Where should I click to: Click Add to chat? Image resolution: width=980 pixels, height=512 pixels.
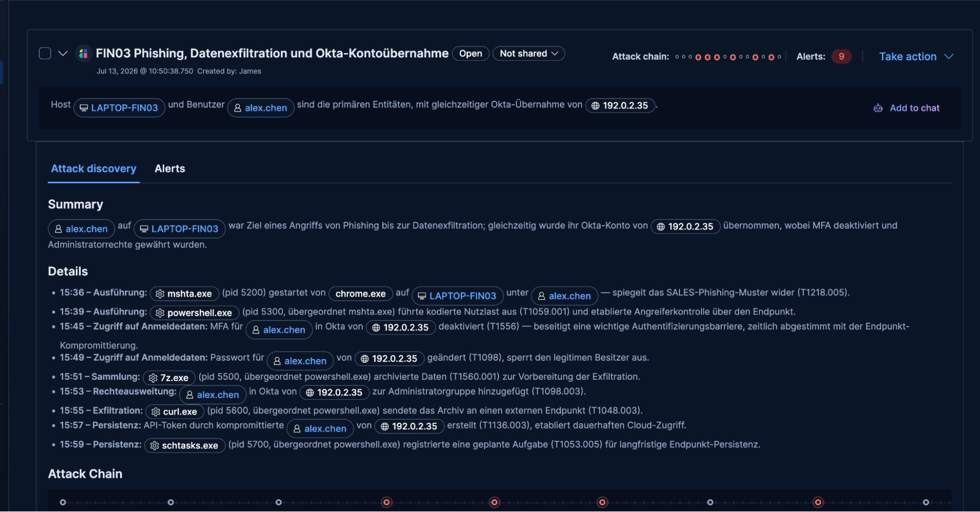(x=906, y=108)
